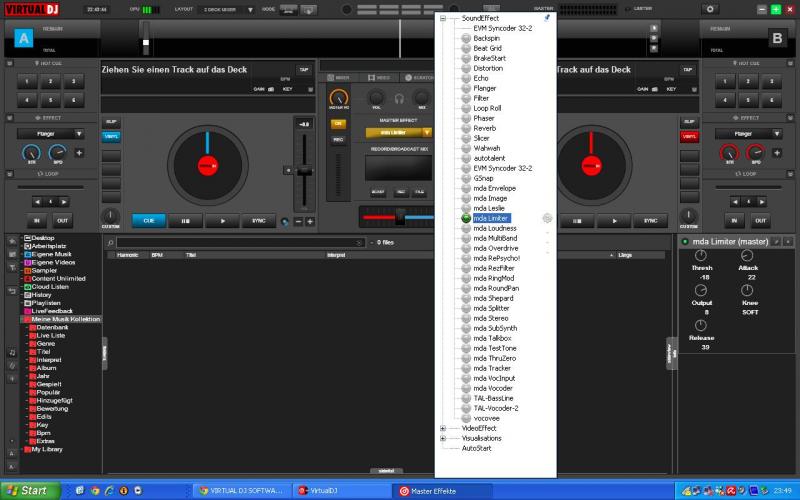Click the crossfader handle
Image resolution: width=800 pixels, height=500 pixels.
400,217
